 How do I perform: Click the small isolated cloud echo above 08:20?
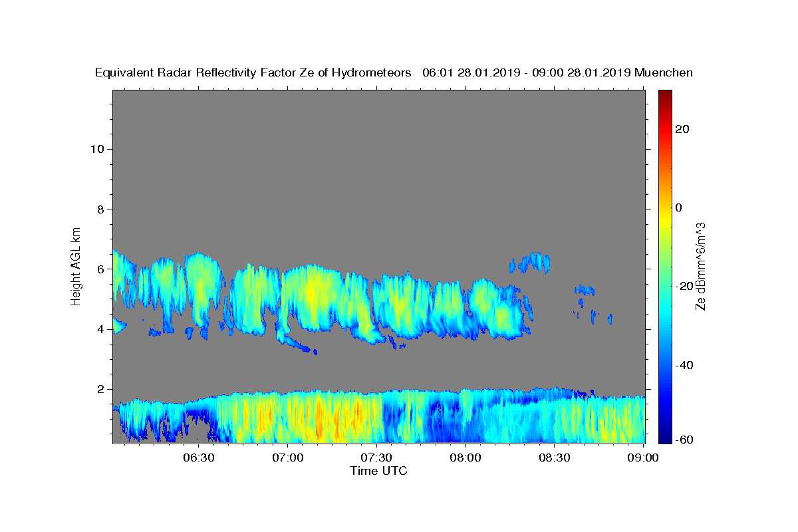531,263
